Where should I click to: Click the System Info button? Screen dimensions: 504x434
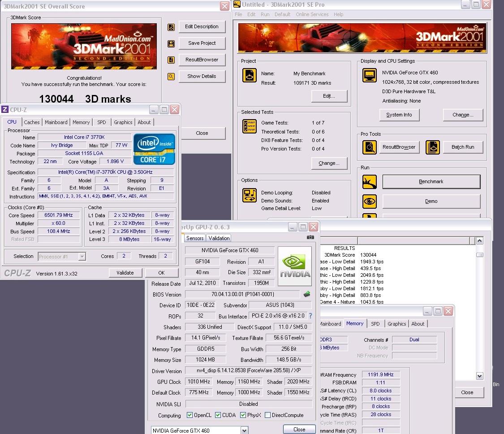399,115
